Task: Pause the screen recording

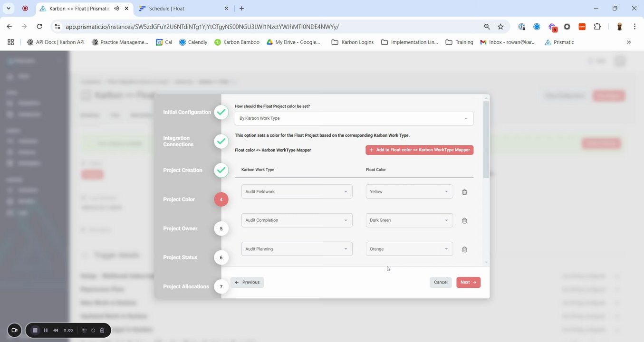Action: pyautogui.click(x=46, y=330)
